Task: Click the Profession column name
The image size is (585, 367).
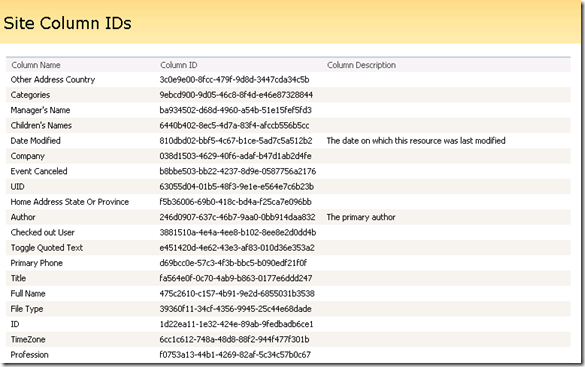Action: pyautogui.click(x=29, y=355)
